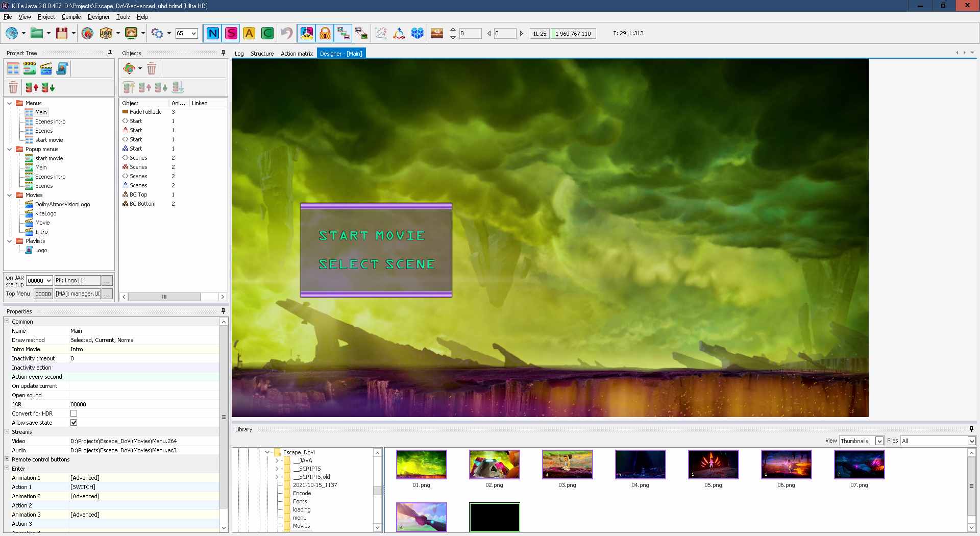The width and height of the screenshot is (980, 536).
Task: Toggle the Selected state 'S' button
Action: click(231, 34)
